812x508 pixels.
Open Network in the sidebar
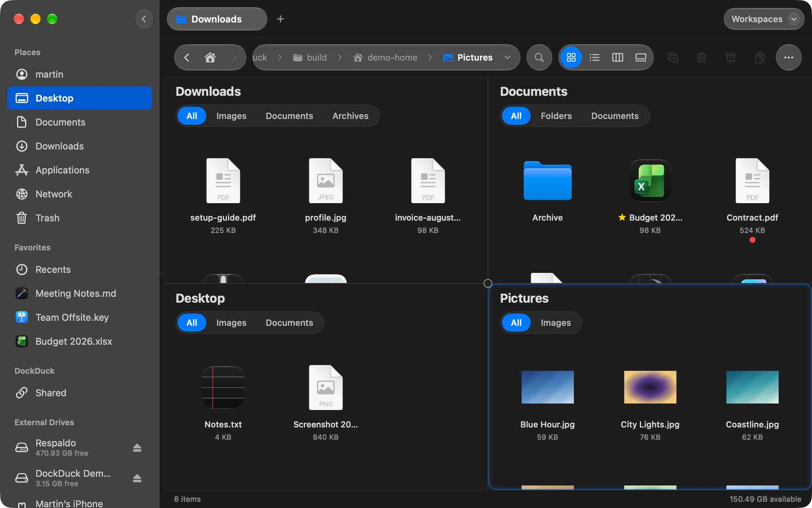click(80, 194)
